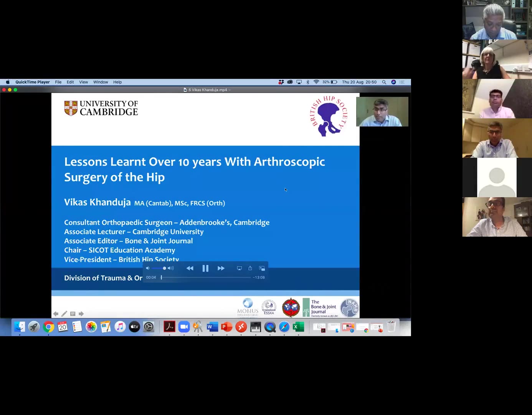The image size is (532, 415).
Task: Select participant tile with blank avatar
Action: (497, 178)
